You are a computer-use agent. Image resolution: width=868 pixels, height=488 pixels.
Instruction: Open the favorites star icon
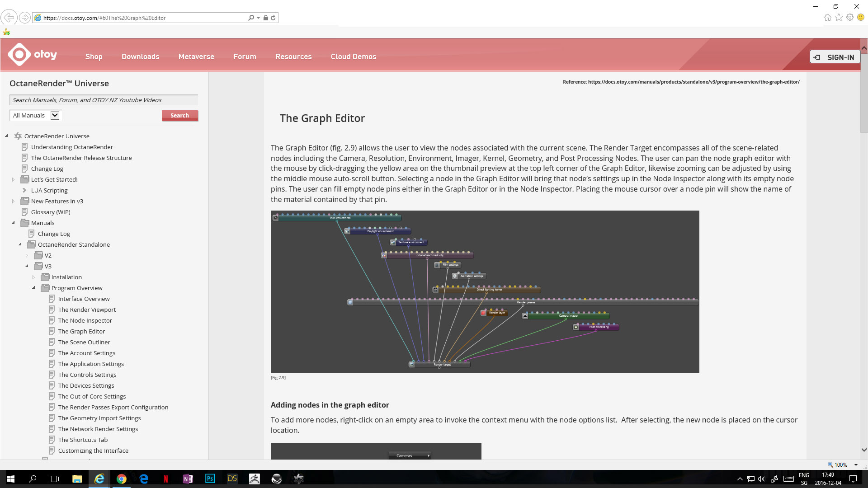839,18
